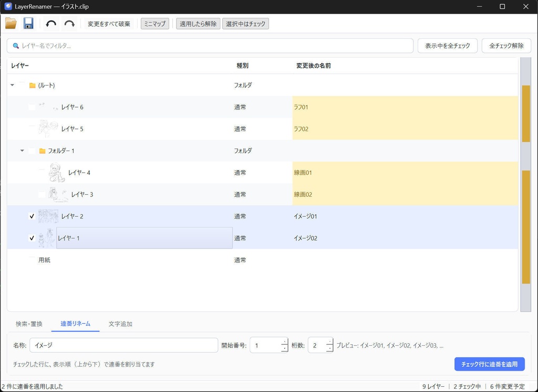Click the レイヤー 5 thumbnail

coord(48,129)
